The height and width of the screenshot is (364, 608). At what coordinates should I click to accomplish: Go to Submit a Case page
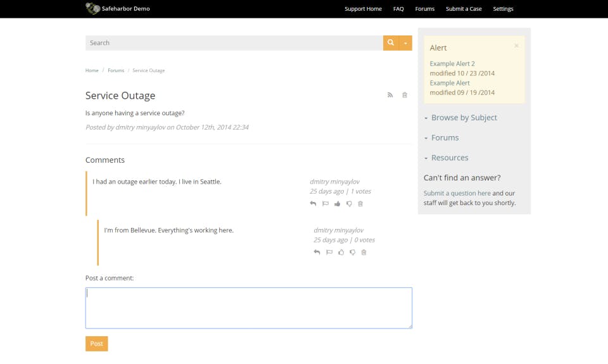pos(464,9)
